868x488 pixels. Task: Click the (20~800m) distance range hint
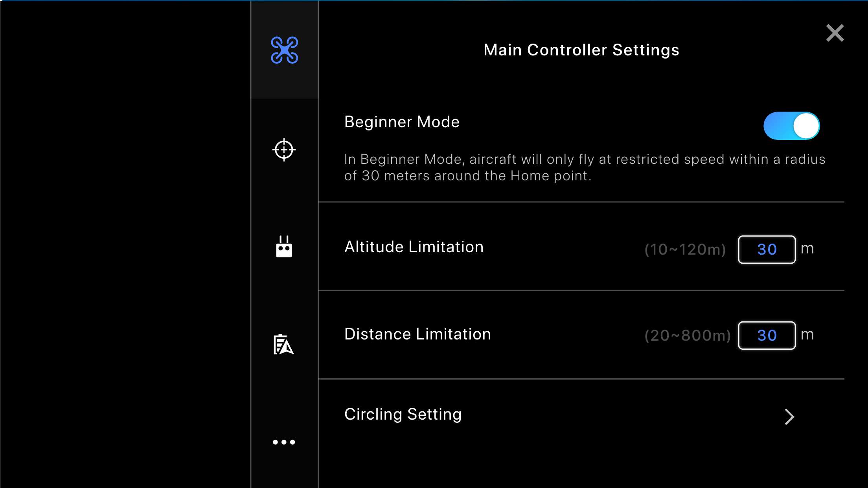click(687, 336)
